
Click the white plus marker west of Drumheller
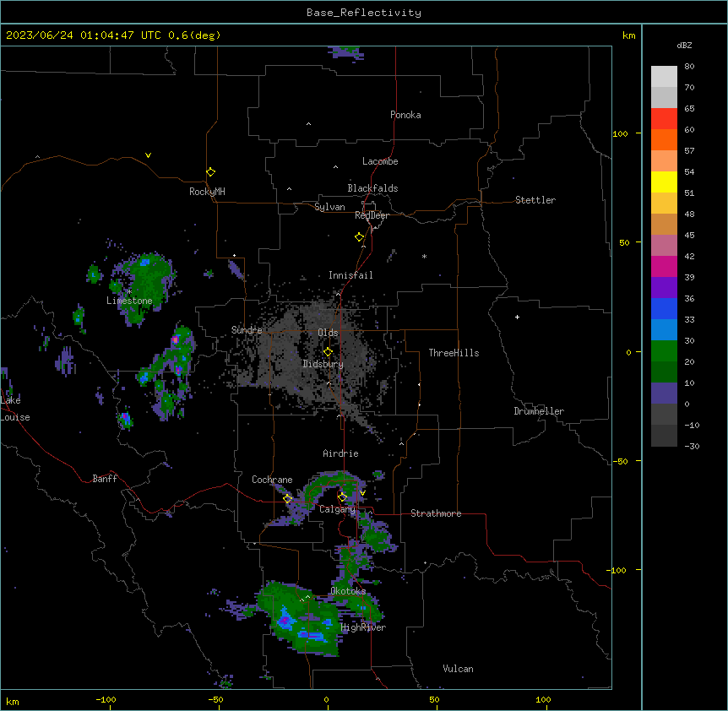click(517, 317)
